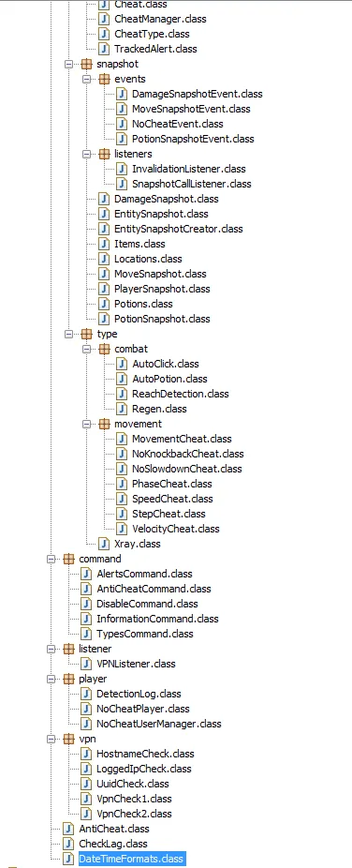Collapse the command package node
This screenshot has width=352, height=868.
tap(51, 559)
